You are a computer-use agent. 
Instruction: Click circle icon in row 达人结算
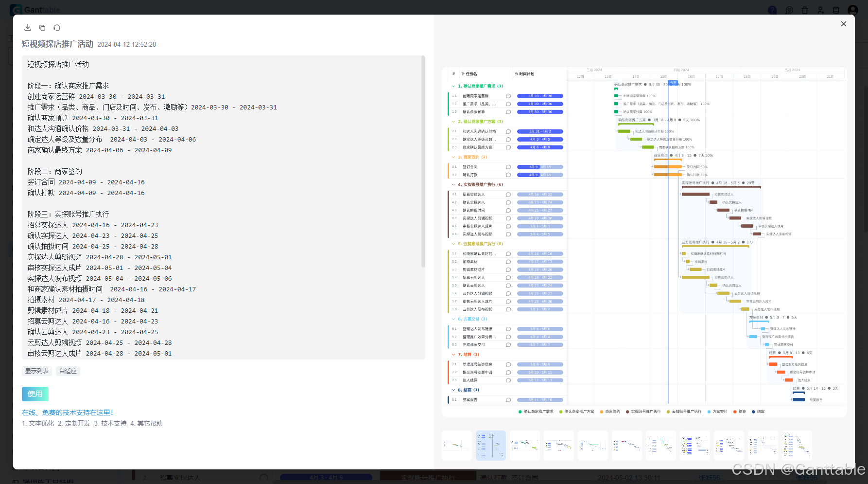pos(508,380)
